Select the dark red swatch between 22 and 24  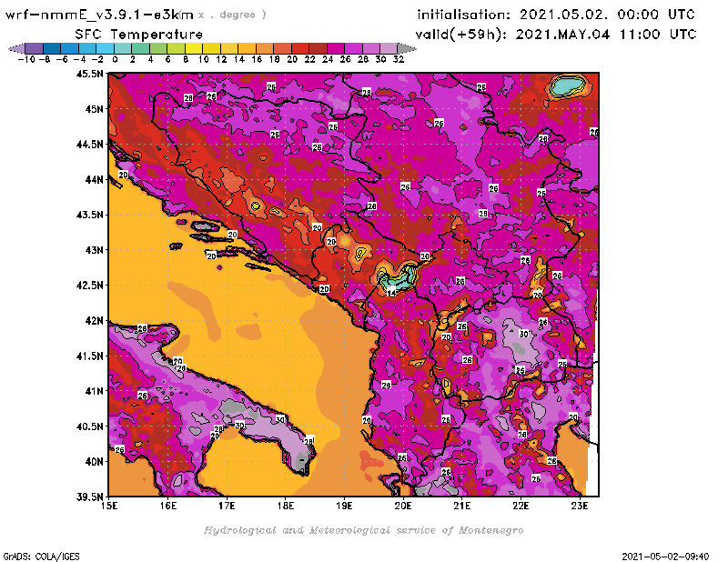point(318,48)
